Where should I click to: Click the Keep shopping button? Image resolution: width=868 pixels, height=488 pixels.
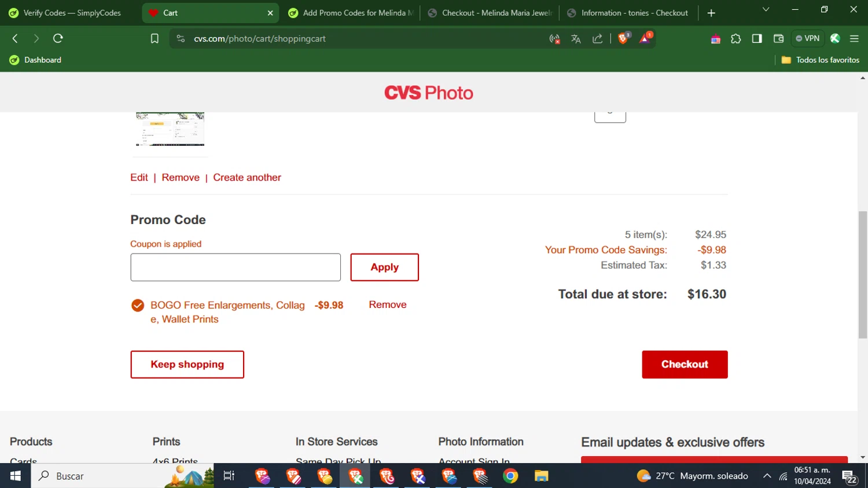pos(187,365)
